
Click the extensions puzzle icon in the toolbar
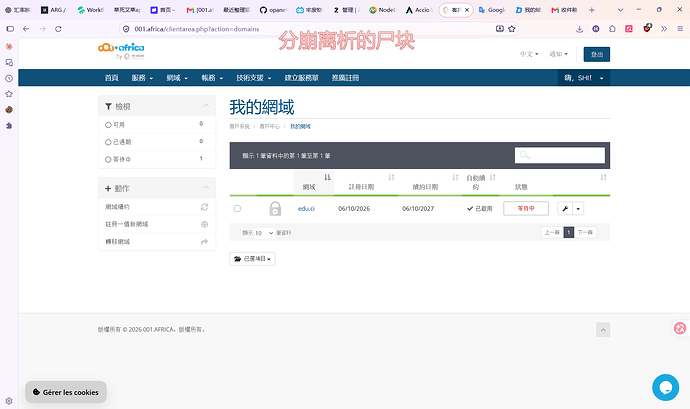[612, 29]
